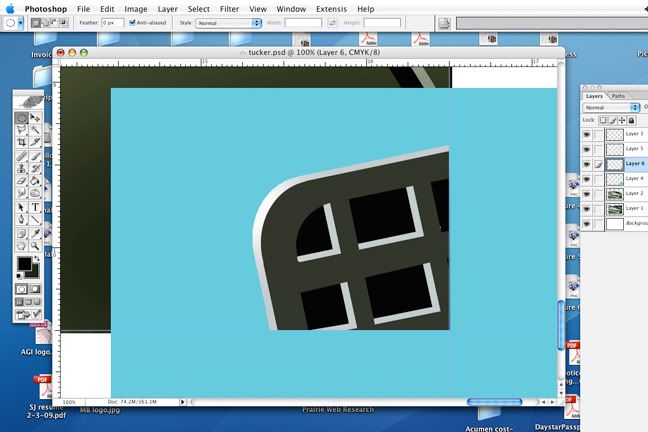Open the Edit menu
Screen dimensions: 648x432
[107, 9]
